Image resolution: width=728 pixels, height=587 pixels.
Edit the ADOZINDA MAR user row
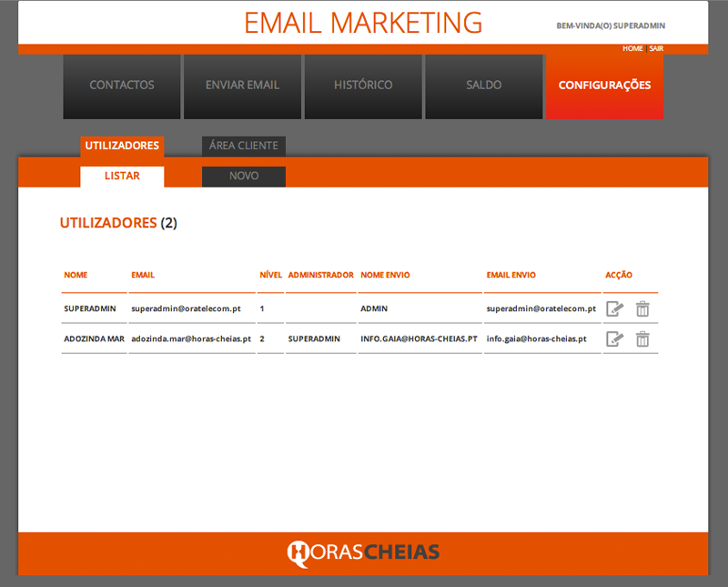(x=615, y=339)
